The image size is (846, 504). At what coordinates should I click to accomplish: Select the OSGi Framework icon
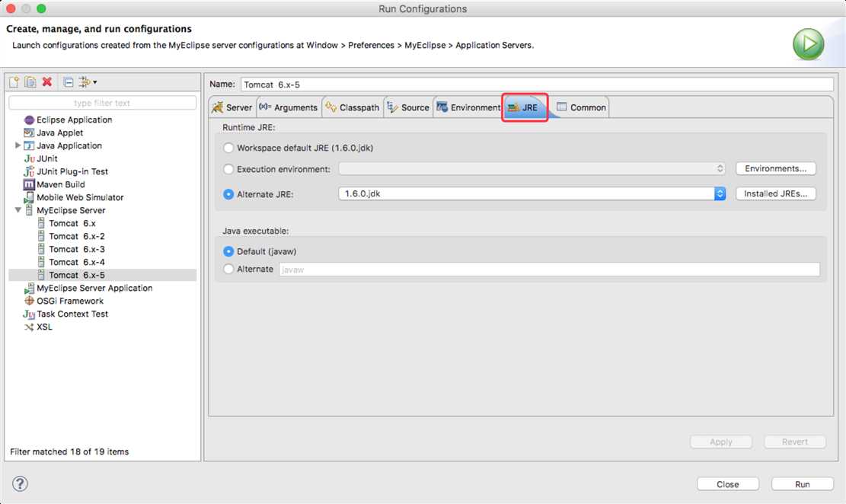pyautogui.click(x=29, y=301)
